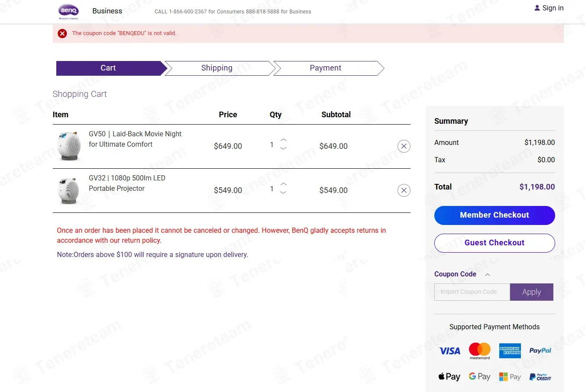Click the Sign in user icon

coord(537,8)
